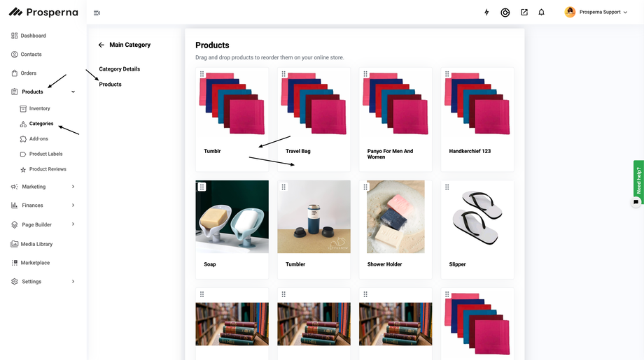Expand the Marketing sidebar menu
This screenshot has width=644, height=360.
[x=73, y=187]
